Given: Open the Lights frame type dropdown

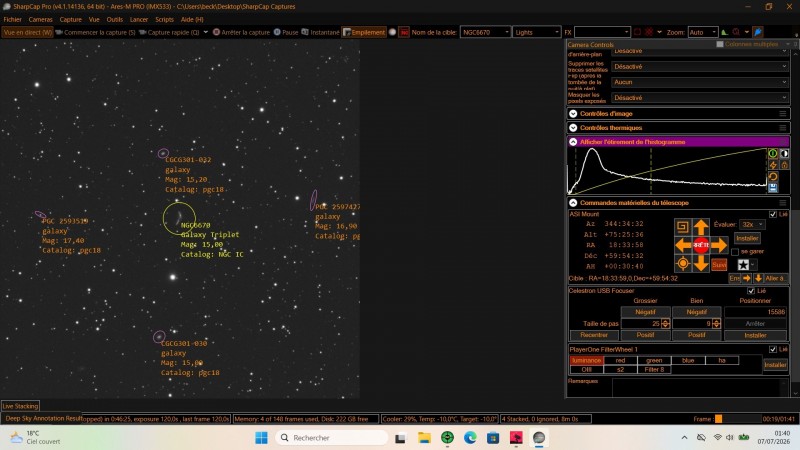Looking at the screenshot, I should pyautogui.click(x=536, y=32).
